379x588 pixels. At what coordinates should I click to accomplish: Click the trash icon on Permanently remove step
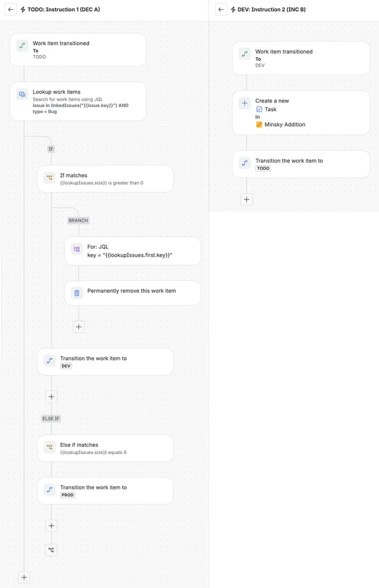[x=77, y=293]
